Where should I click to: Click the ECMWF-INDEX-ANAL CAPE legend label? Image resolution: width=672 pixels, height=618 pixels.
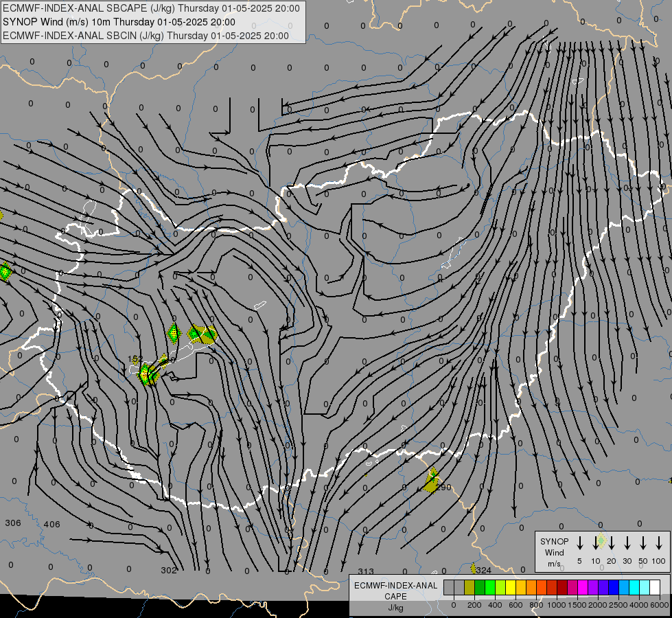[395, 591]
